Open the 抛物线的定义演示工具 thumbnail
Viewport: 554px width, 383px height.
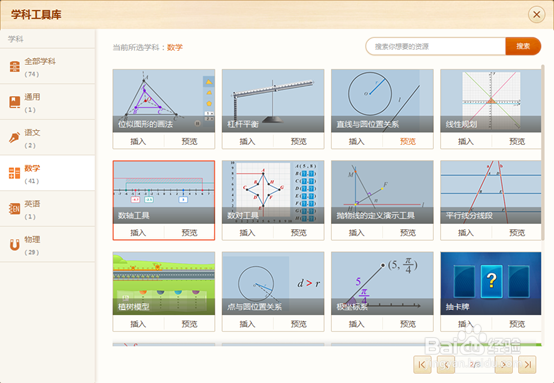tap(382, 192)
